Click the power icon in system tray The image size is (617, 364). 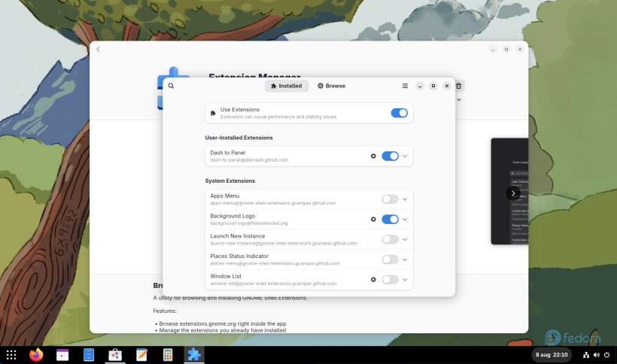tap(606, 355)
